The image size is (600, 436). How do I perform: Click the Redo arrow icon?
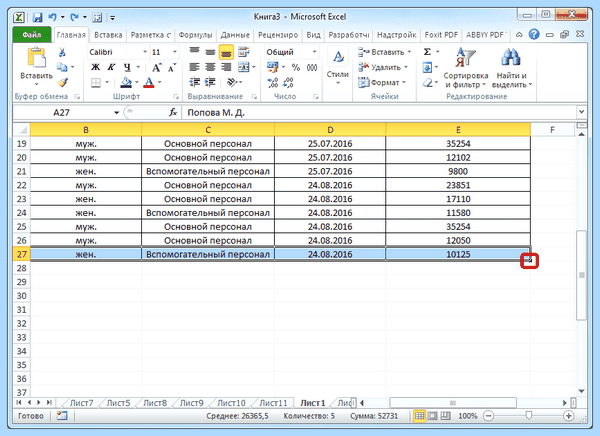[x=75, y=17]
